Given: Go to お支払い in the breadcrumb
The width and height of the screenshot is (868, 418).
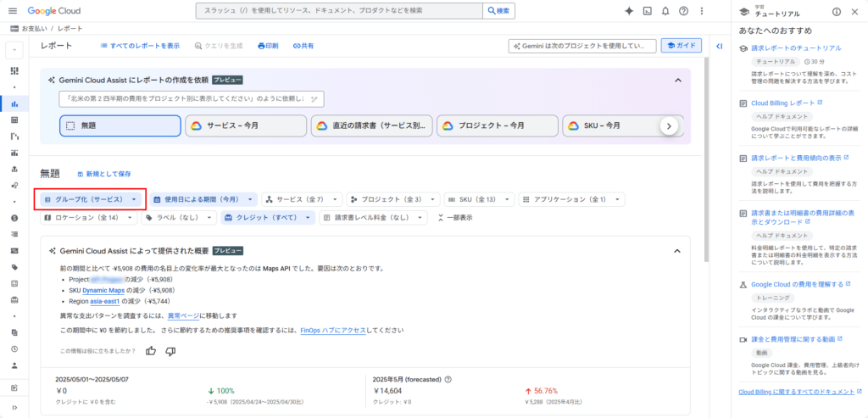Looking at the screenshot, I should click(34, 28).
